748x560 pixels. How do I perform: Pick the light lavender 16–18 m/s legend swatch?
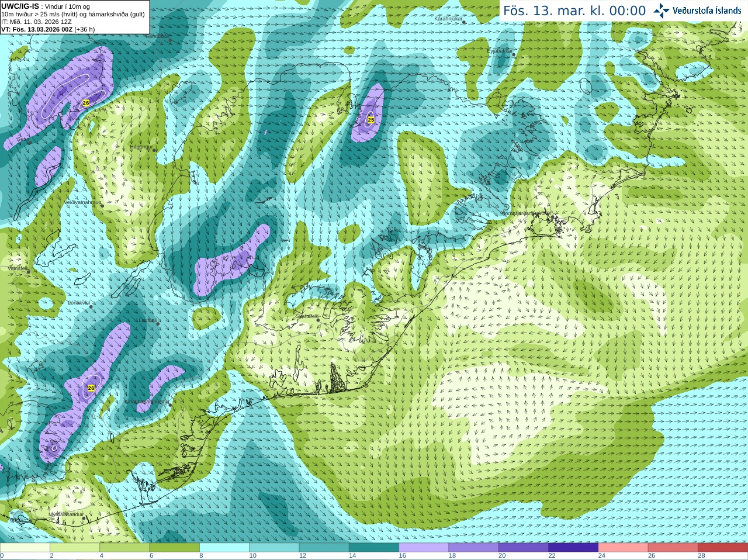tap(424, 548)
